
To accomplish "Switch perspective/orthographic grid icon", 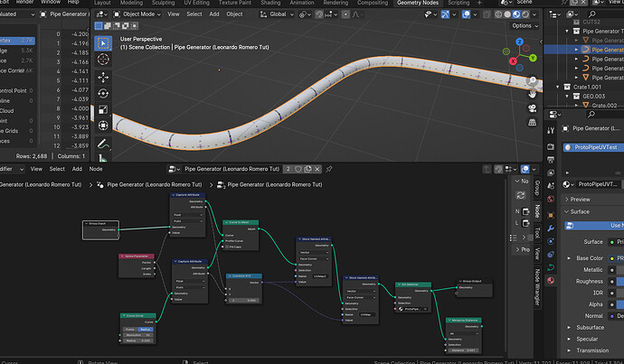I will point(532,122).
